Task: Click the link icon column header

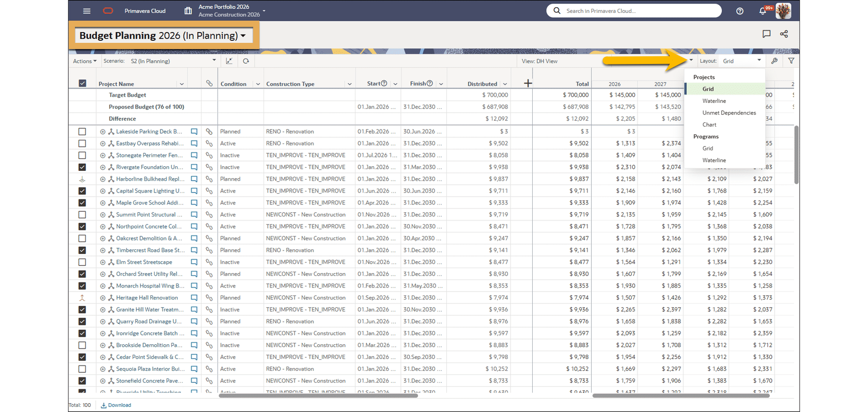Action: click(x=209, y=83)
